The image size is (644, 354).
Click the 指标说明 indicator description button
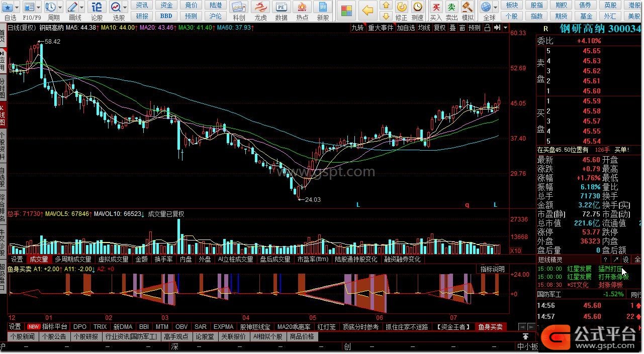[x=493, y=269]
